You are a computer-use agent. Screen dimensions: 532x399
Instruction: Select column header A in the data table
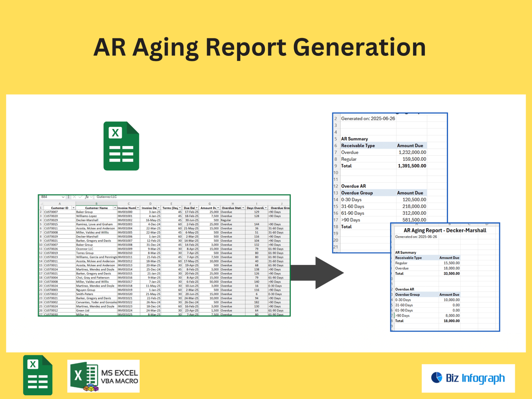tap(60, 203)
